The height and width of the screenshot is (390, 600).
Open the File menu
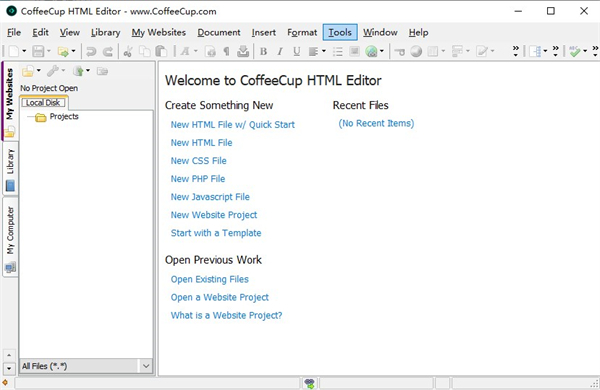tap(14, 33)
